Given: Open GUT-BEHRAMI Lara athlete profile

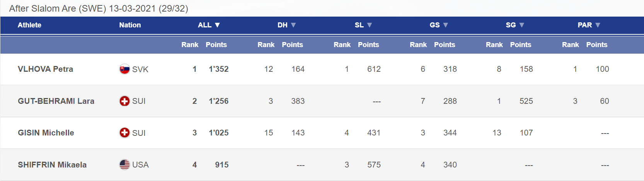Looking at the screenshot, I should [x=56, y=101].
